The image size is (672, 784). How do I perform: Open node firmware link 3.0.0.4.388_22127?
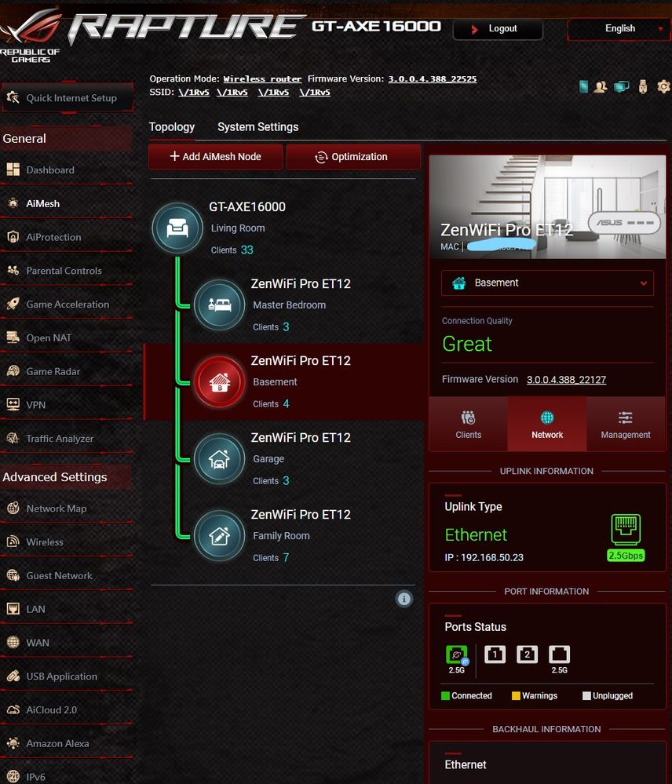point(566,380)
